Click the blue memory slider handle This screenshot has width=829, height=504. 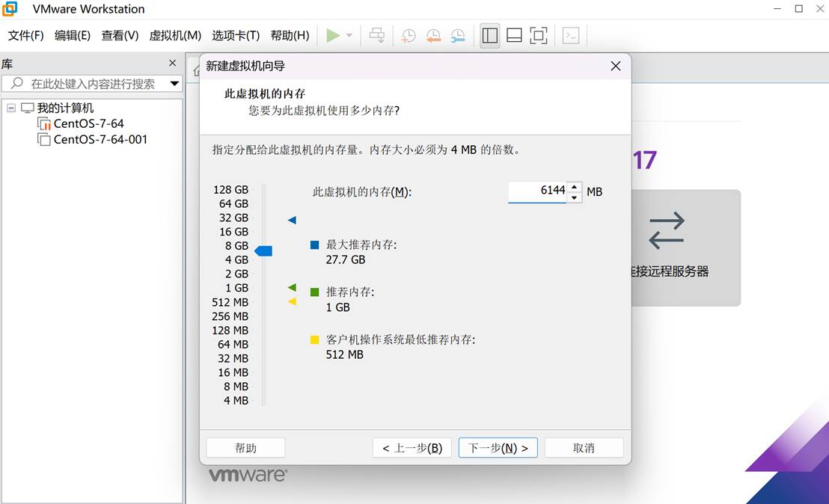point(263,251)
